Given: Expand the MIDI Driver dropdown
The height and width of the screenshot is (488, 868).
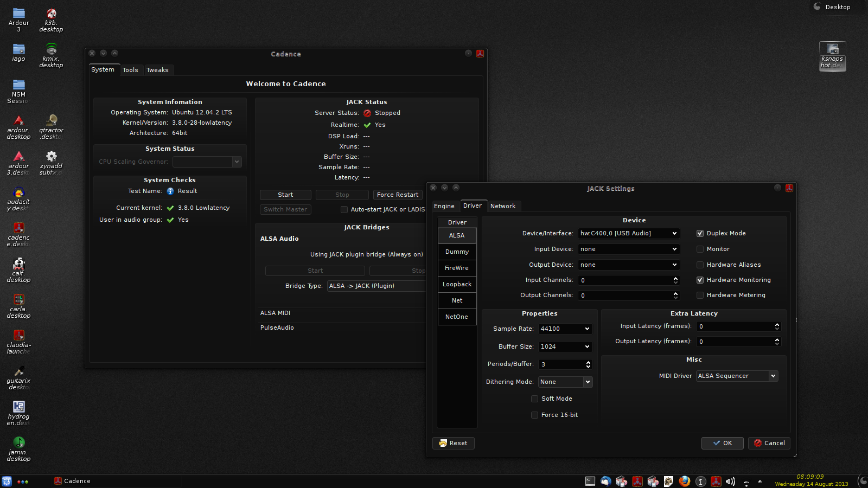Looking at the screenshot, I should 737,376.
